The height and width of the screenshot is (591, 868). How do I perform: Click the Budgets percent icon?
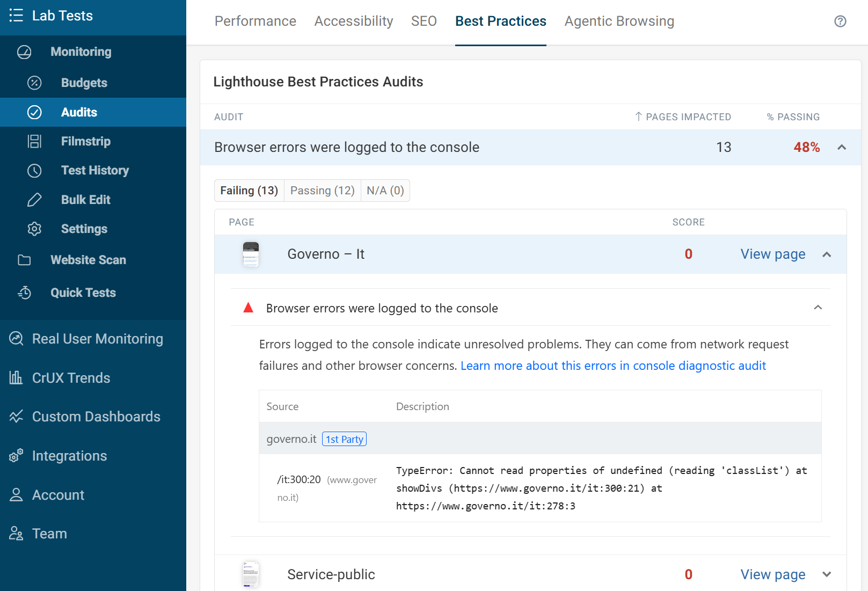[x=34, y=83]
